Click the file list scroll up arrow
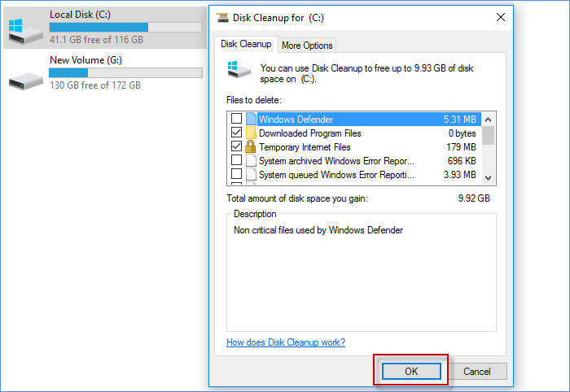Viewport: 570px width, 392px height. pyautogui.click(x=489, y=120)
